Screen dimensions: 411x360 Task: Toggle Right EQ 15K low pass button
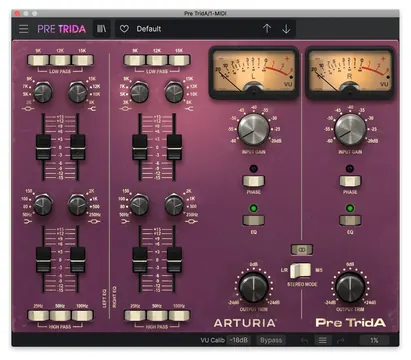[x=179, y=60]
